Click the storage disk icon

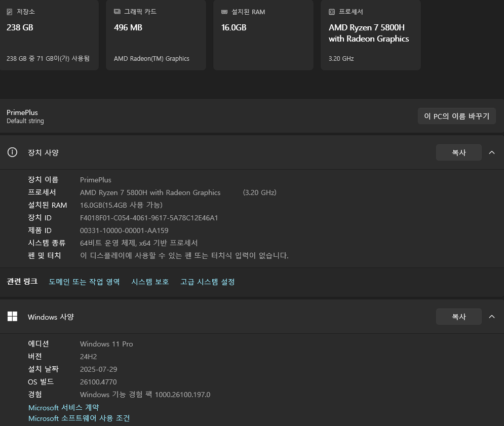click(x=10, y=12)
